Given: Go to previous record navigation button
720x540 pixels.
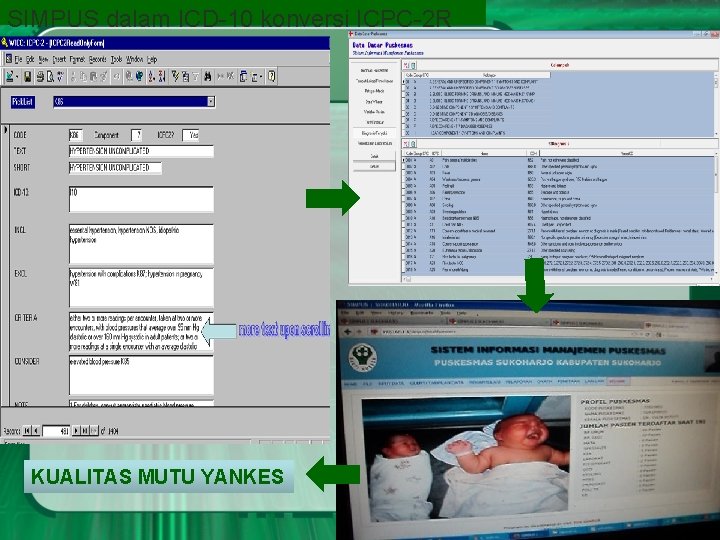Looking at the screenshot, I should (x=35, y=431).
